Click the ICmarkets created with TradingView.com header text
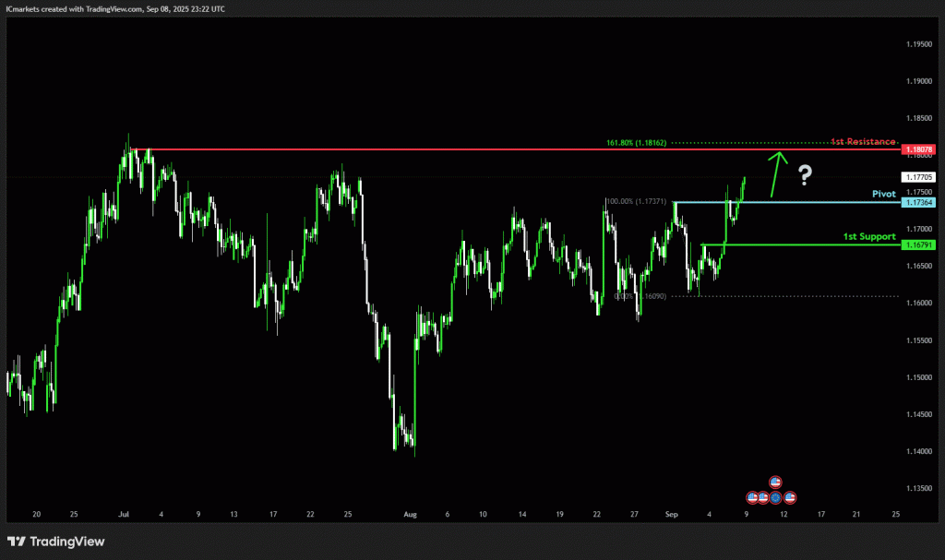Screen dimensions: 945x560 click(x=115, y=9)
